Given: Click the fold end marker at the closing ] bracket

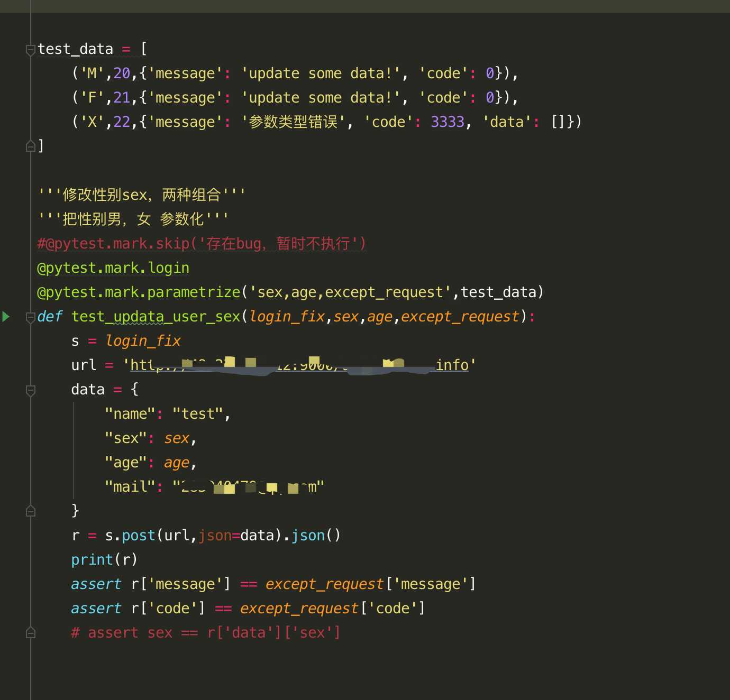Looking at the screenshot, I should (31, 146).
